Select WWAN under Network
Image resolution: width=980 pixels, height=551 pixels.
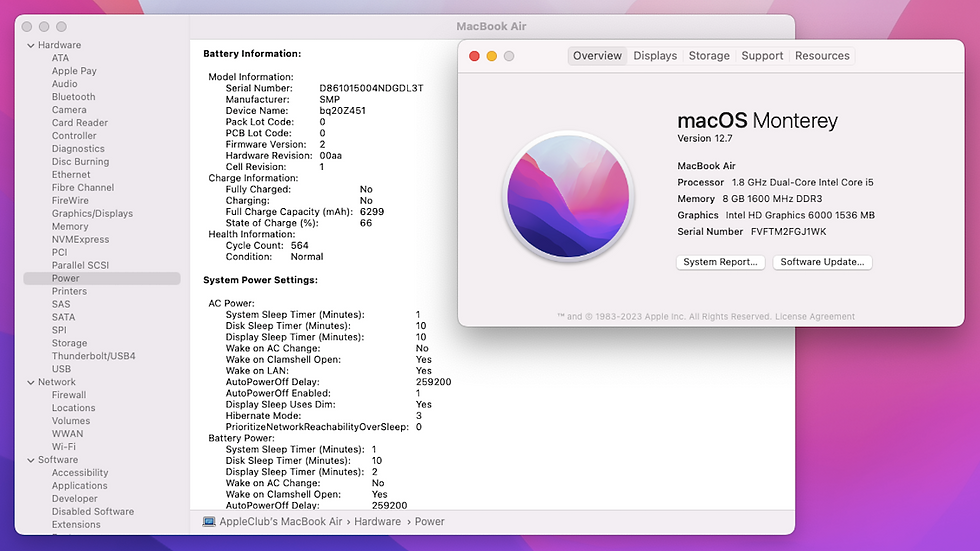pyautogui.click(x=68, y=434)
